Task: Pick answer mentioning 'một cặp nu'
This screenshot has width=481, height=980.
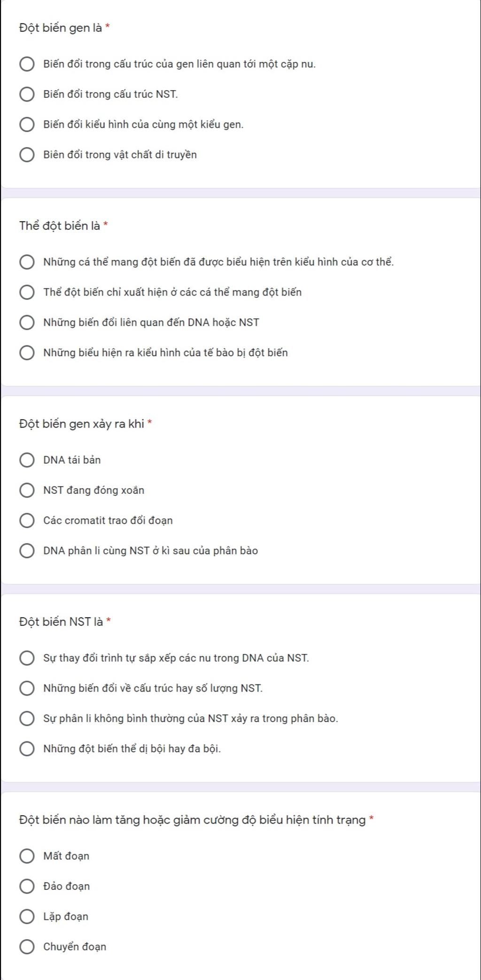Action: click(x=27, y=64)
